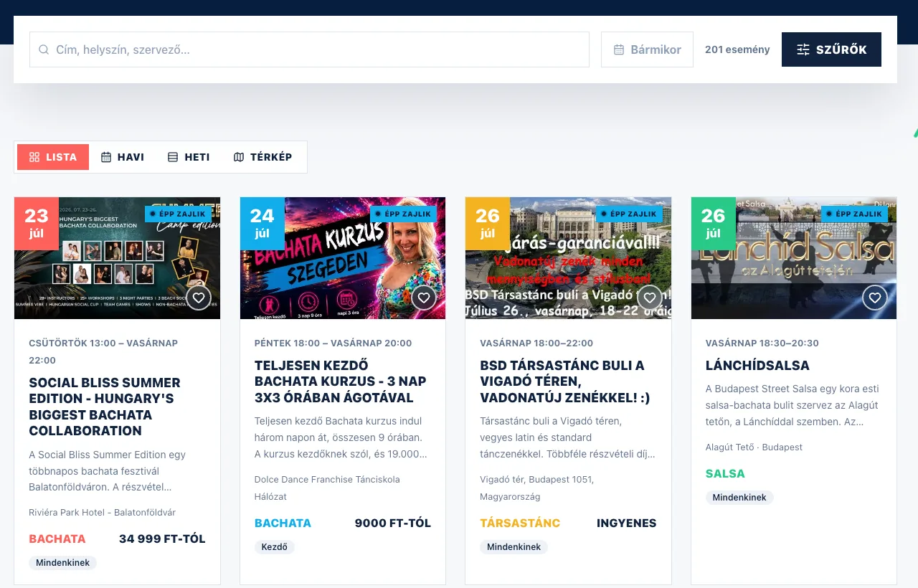Click the 201 esemény count
Screen dimensions: 918x588
click(x=737, y=49)
